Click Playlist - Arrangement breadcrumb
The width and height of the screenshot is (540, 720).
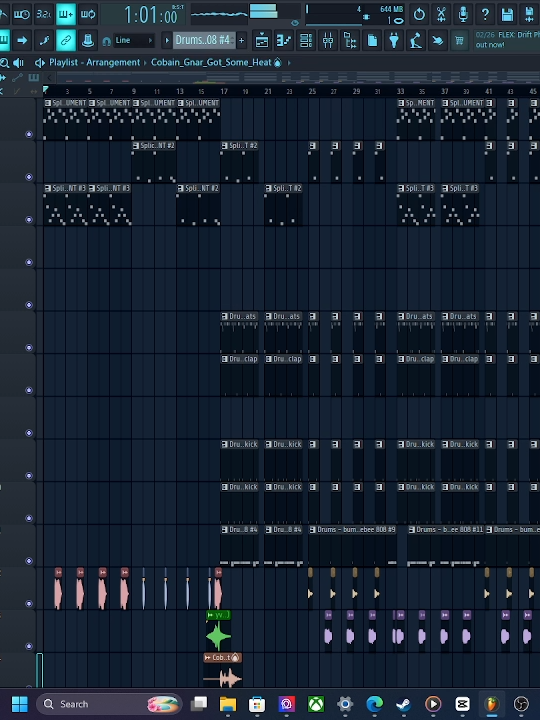coord(94,62)
